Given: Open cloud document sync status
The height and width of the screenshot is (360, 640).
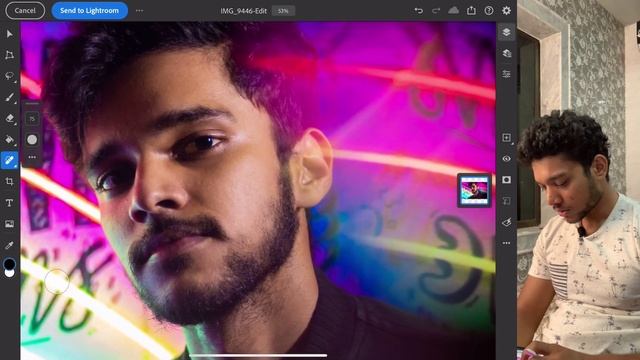Looking at the screenshot, I should click(453, 11).
